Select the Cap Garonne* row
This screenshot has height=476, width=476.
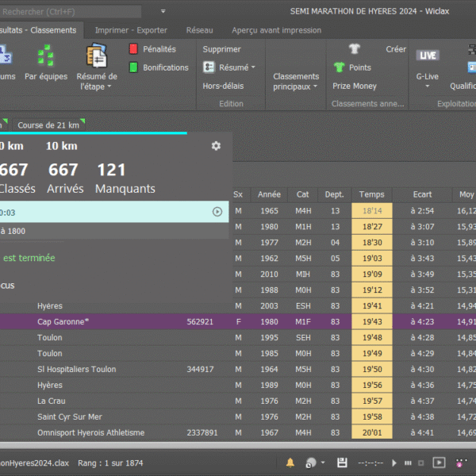[238, 321]
